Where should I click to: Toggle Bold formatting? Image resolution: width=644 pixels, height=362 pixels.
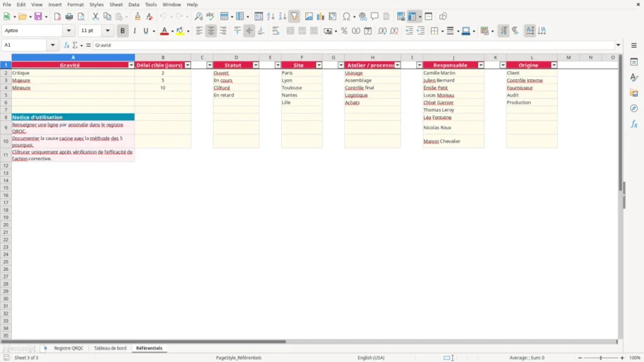tap(123, 31)
